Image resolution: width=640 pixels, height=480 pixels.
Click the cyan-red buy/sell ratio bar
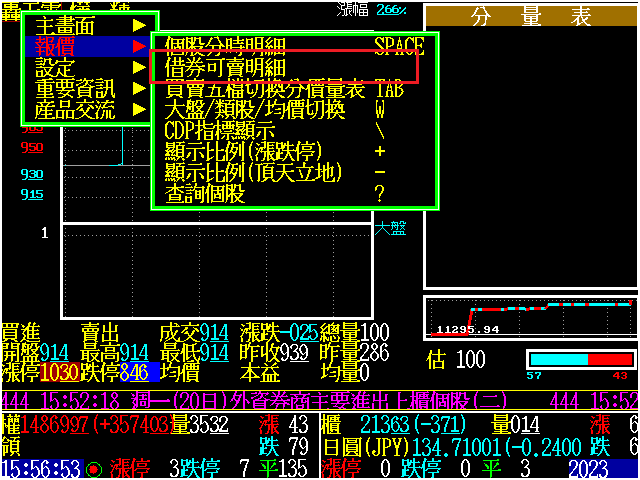[582, 360]
